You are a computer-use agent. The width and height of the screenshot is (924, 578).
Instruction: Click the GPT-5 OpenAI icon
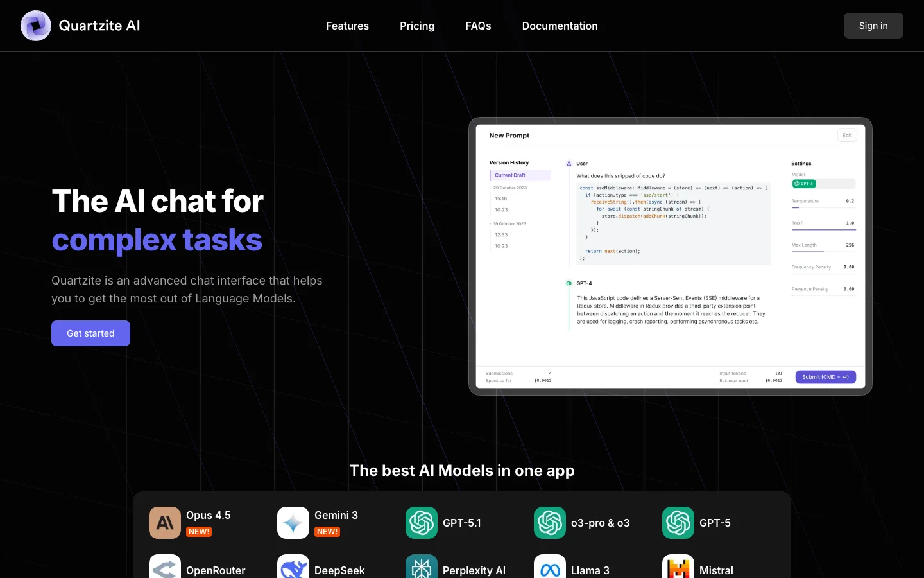(678, 523)
